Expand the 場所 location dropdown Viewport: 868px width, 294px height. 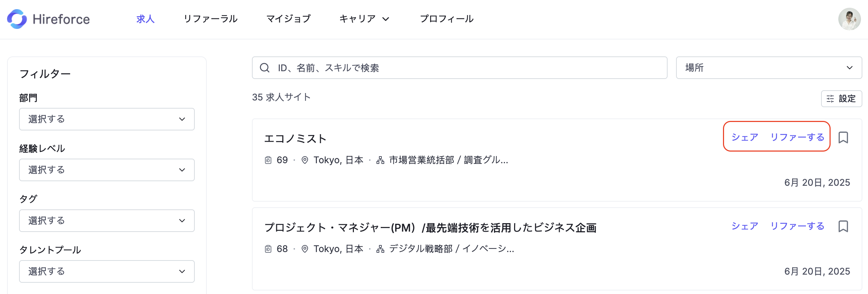(769, 68)
